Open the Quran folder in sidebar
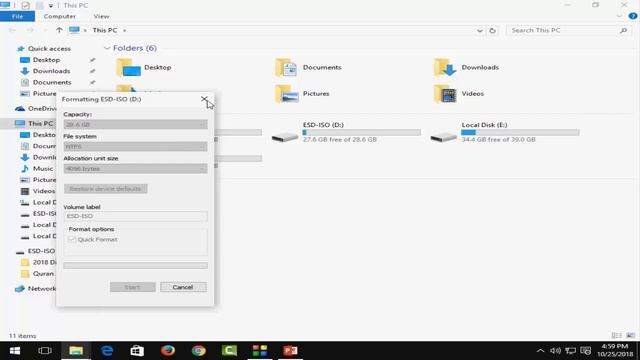The width and height of the screenshot is (640, 360). [38, 274]
